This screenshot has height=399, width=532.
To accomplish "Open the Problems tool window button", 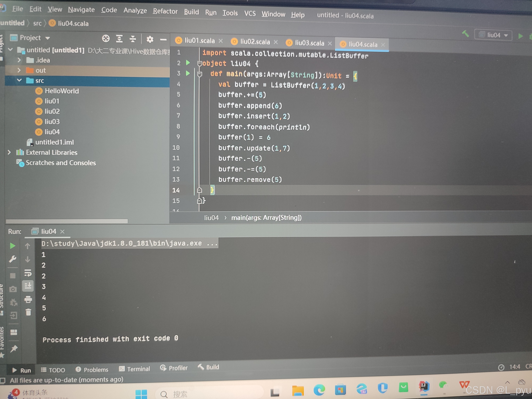I will (x=92, y=369).
